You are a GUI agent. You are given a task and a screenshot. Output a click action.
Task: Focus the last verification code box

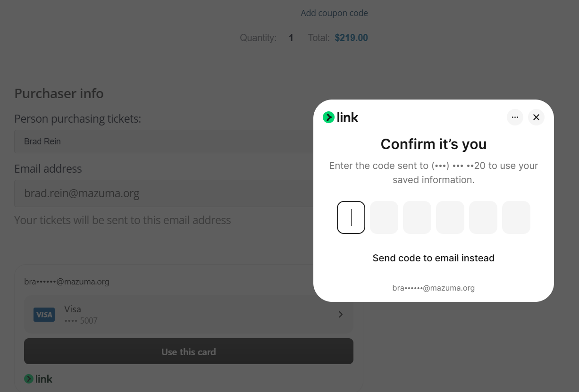[x=516, y=217]
